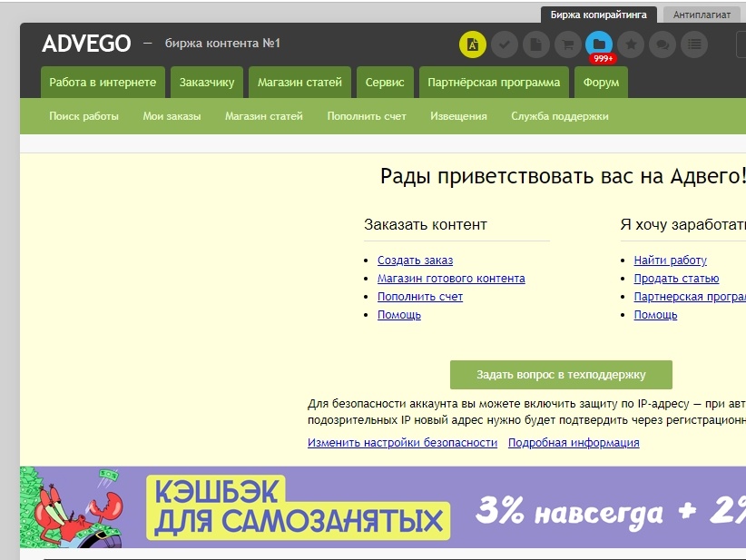Open Сервис menu tab
Image resolution: width=746 pixels, height=560 pixels.
(385, 83)
